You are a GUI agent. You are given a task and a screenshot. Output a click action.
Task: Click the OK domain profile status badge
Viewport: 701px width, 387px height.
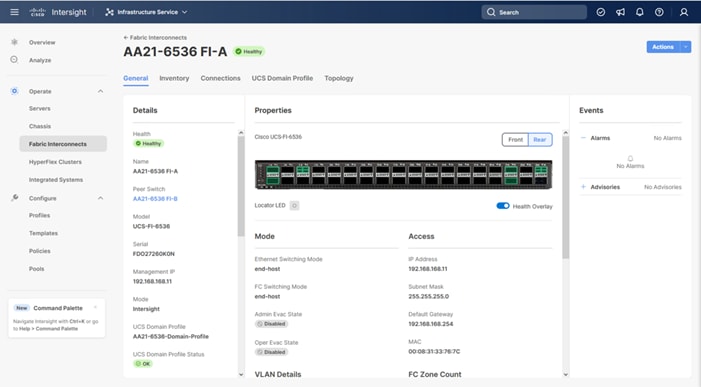(144, 364)
